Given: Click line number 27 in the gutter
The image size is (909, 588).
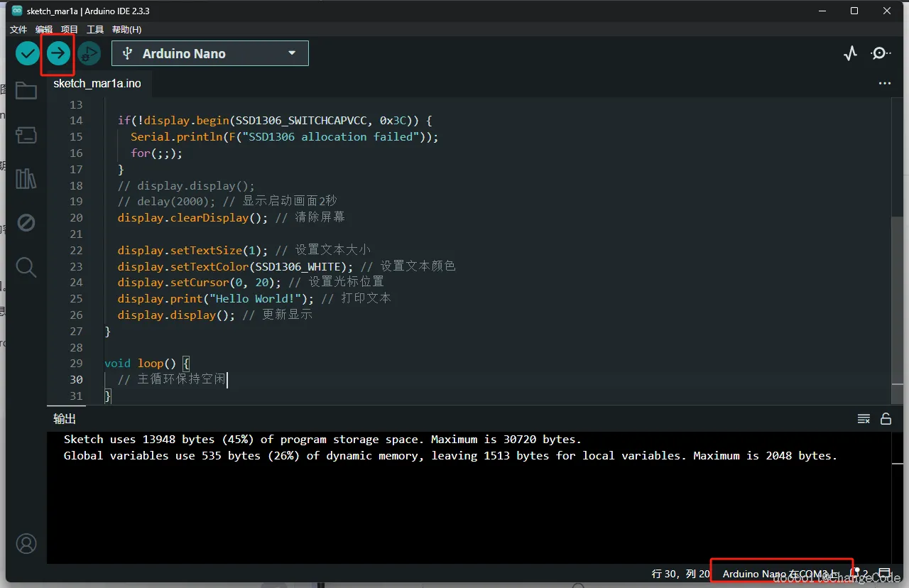Looking at the screenshot, I should pyautogui.click(x=76, y=332).
